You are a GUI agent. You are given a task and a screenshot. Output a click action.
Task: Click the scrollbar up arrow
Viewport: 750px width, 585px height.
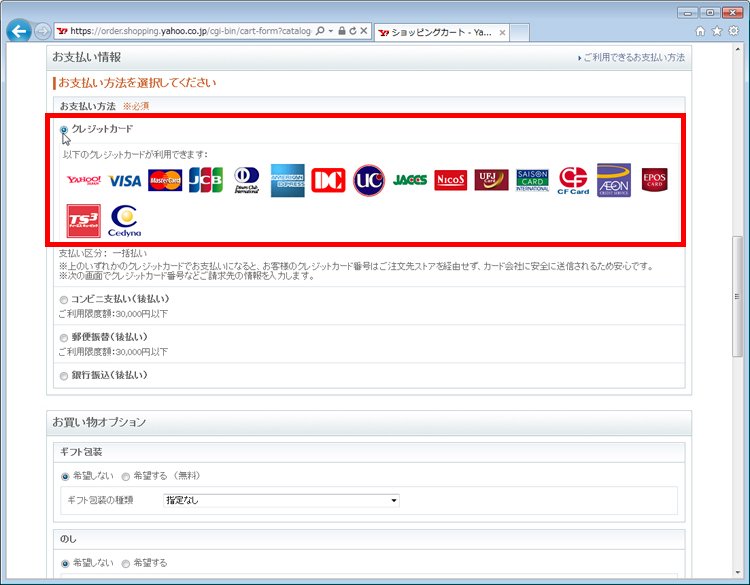tap(737, 49)
